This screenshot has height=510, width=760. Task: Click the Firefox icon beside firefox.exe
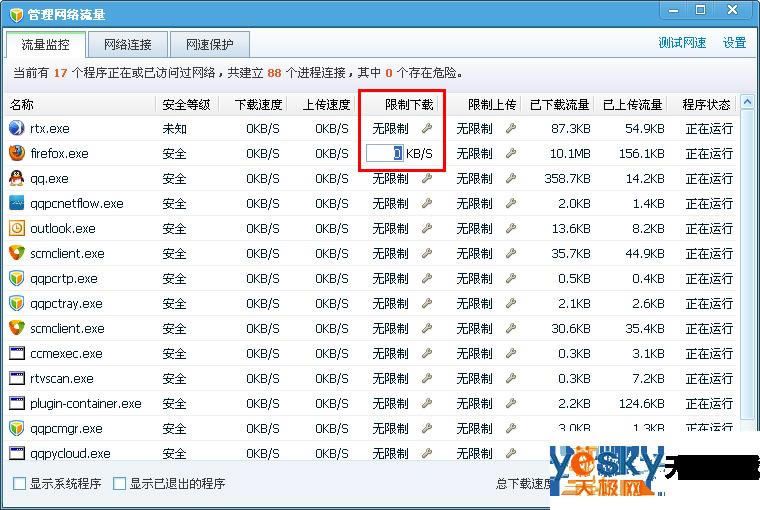click(x=17, y=154)
